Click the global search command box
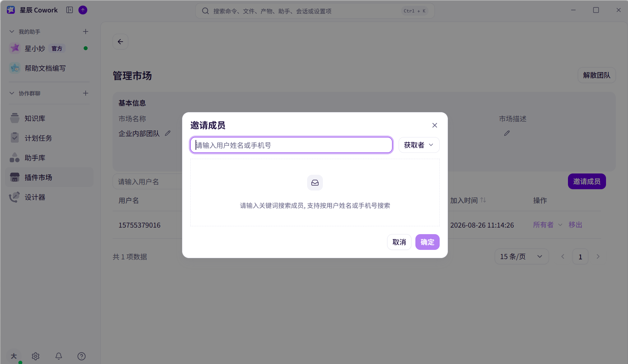Screen dimensions: 628x364 pyautogui.click(x=315, y=11)
